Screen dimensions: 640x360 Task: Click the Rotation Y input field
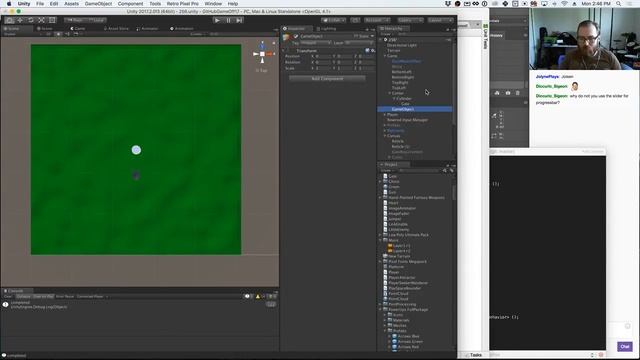(345, 62)
